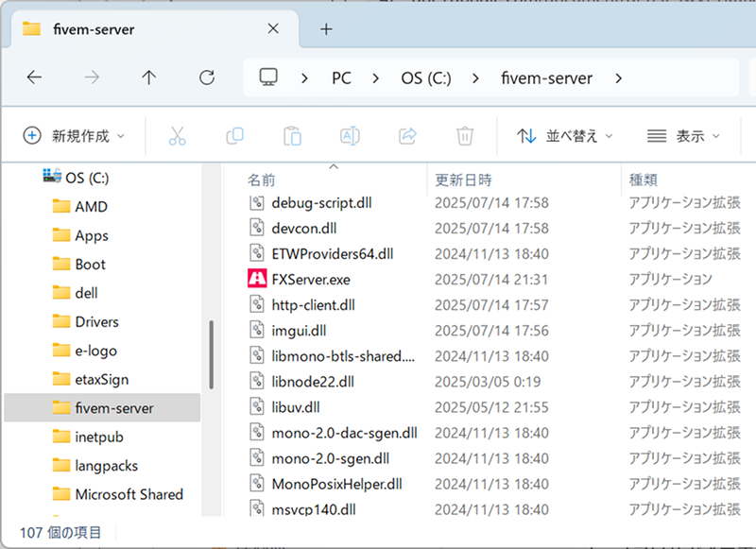Screen dimensions: 756x549
Task: Click the Share toolbar icon
Action: pyautogui.click(x=407, y=136)
